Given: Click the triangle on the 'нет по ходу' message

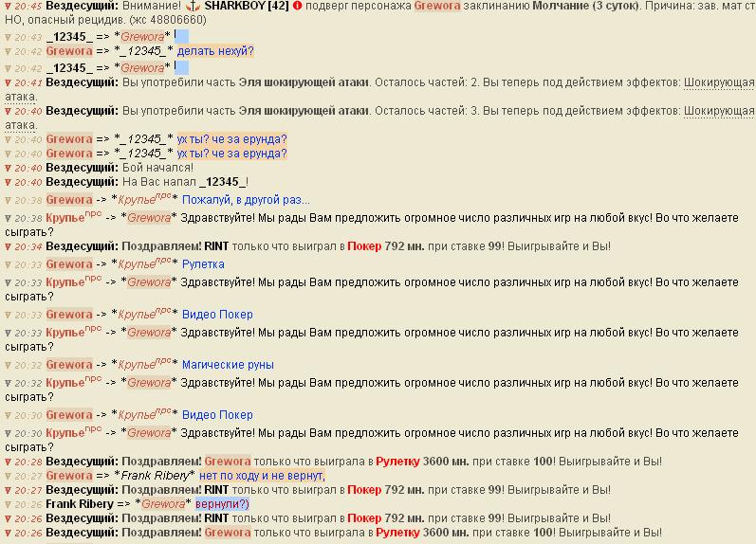Looking at the screenshot, I should point(8,477).
